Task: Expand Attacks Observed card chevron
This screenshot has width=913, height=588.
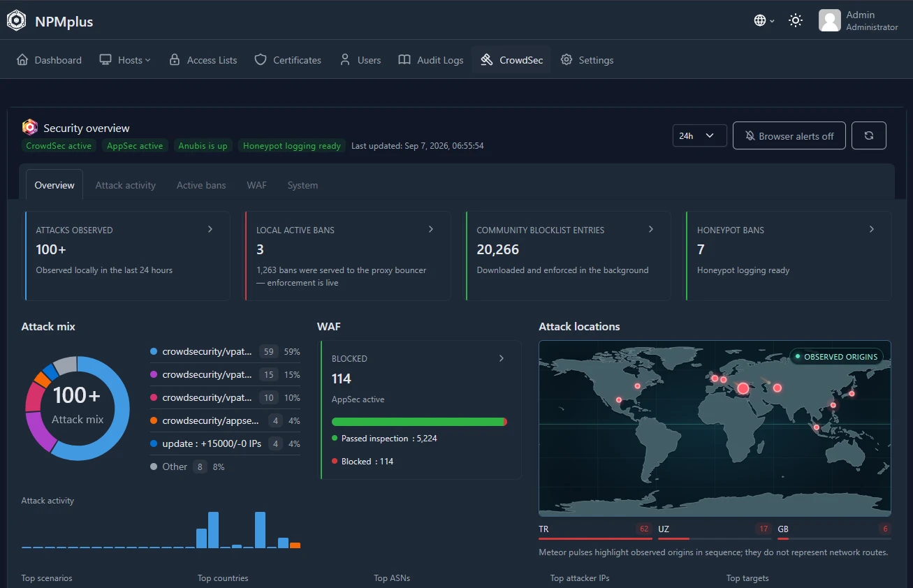Action: (x=210, y=229)
